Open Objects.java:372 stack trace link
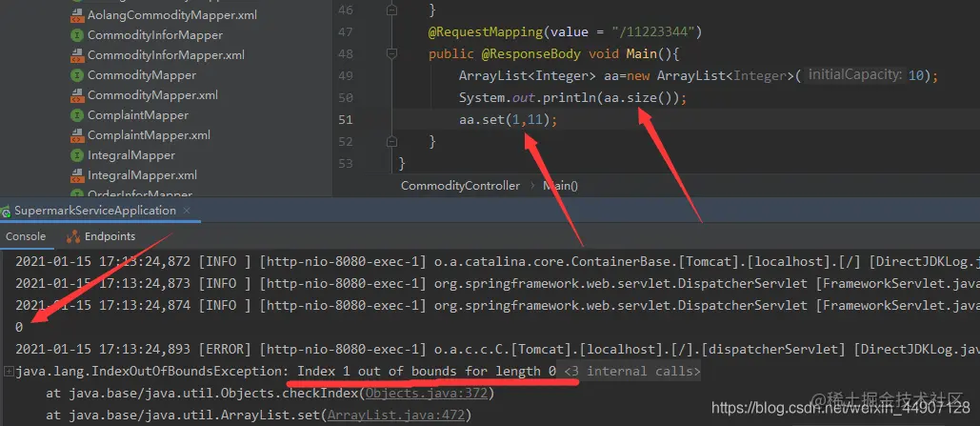Image resolution: width=980 pixels, height=426 pixels. point(428,394)
